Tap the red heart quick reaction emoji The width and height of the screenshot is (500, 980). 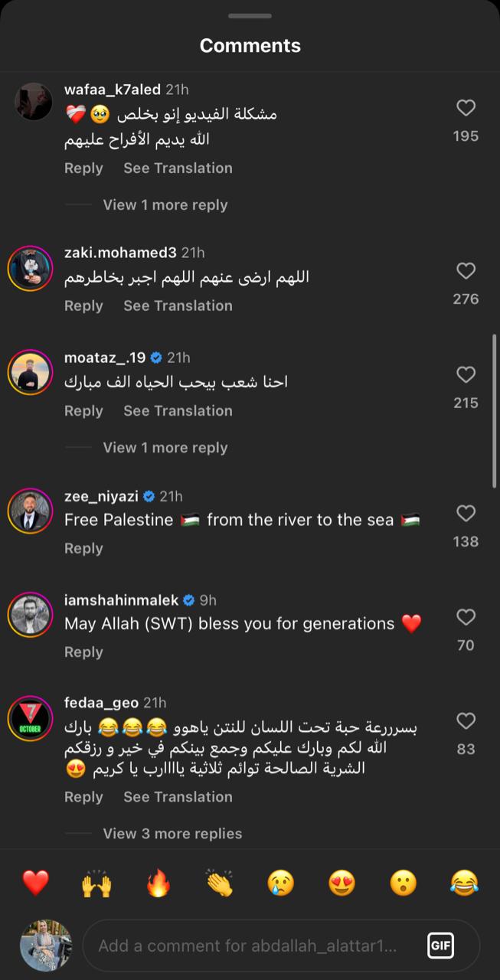[35, 883]
